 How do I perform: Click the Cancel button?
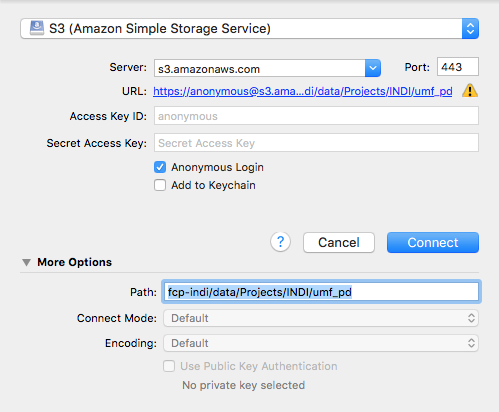click(339, 242)
